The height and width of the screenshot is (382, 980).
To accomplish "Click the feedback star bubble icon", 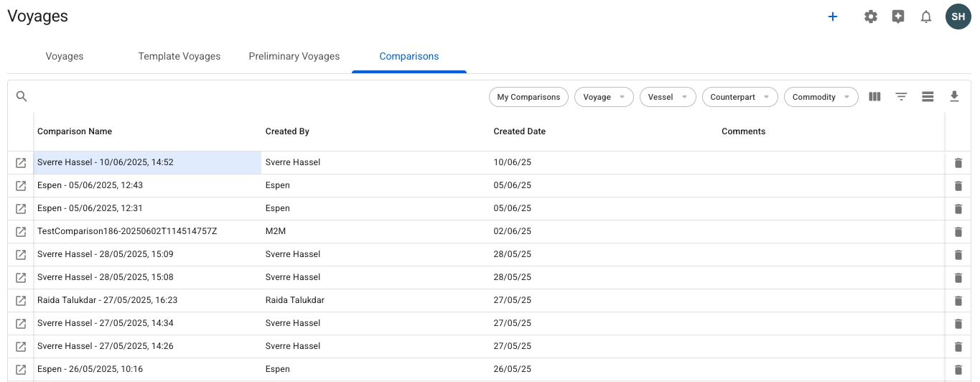I will (898, 17).
